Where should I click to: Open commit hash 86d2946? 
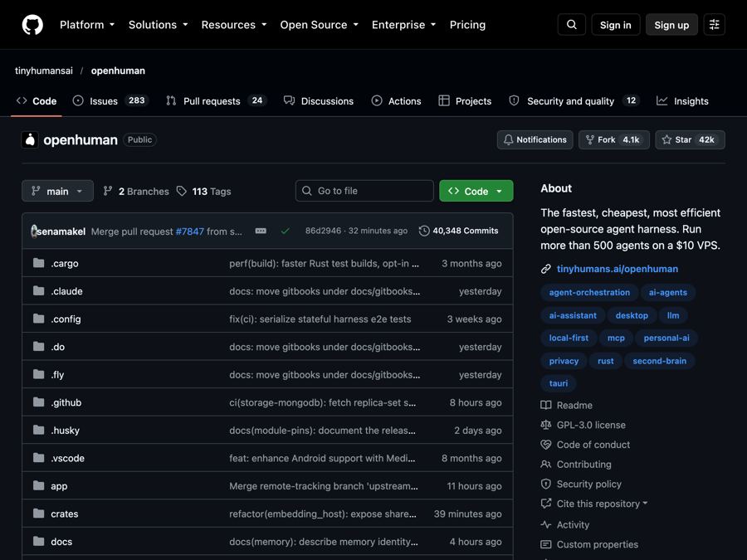[323, 231]
